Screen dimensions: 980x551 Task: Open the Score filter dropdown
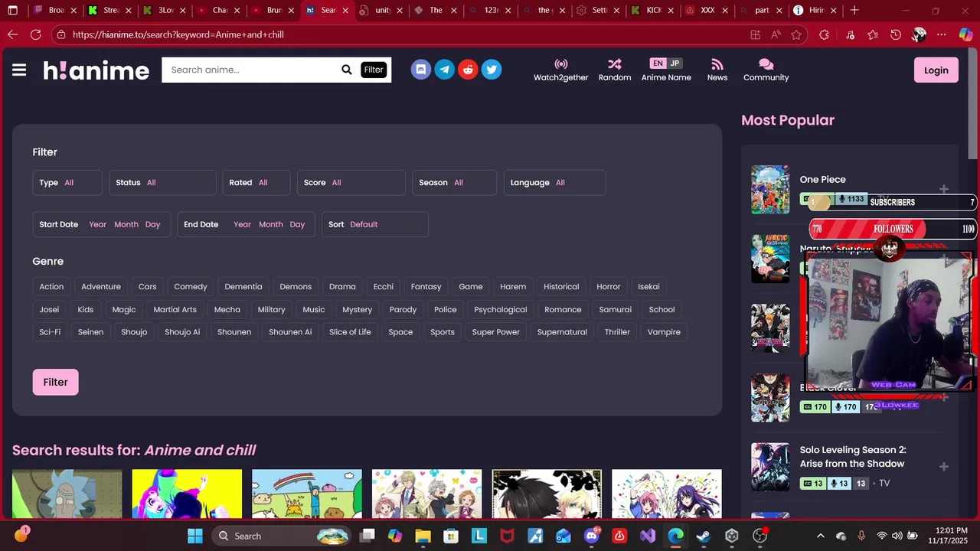[x=351, y=182]
